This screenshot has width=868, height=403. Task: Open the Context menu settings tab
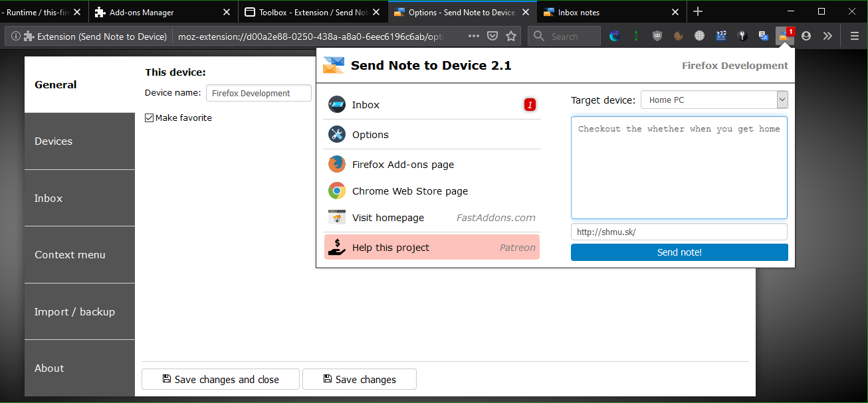(x=80, y=255)
